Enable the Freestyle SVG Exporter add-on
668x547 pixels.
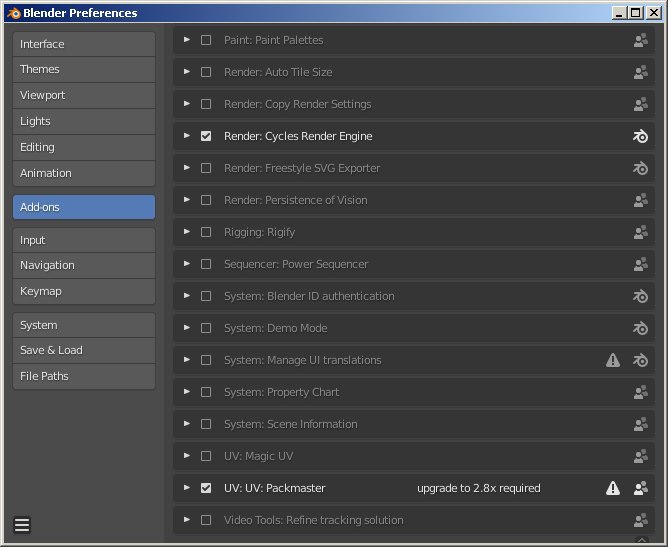pos(206,168)
